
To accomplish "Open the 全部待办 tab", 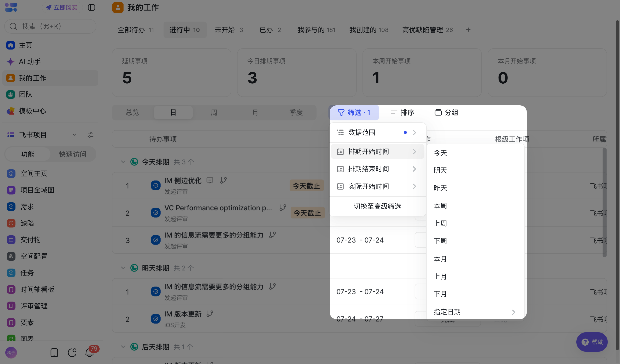I will 136,30.
